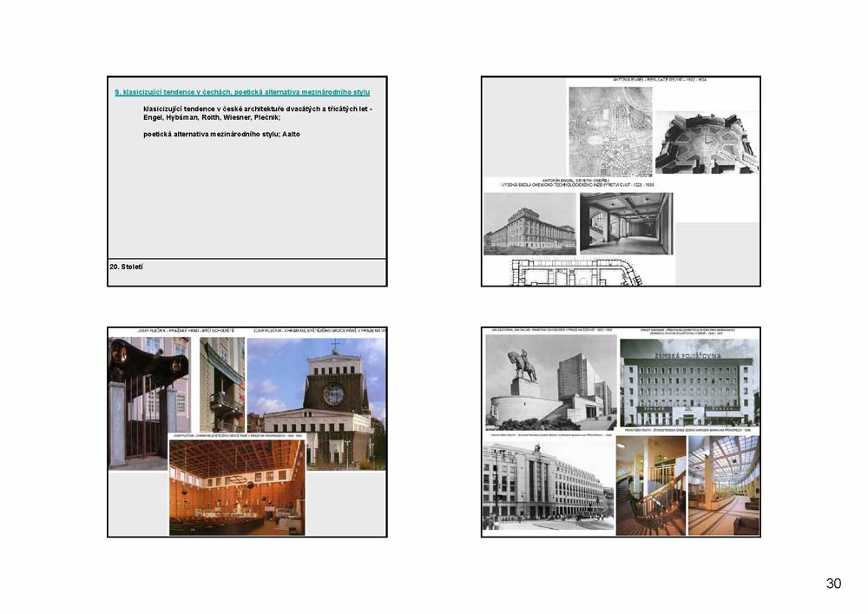This screenshot has width=868, height=614.
Task: Click the "20. Století" slide footer
Action: pos(126,267)
